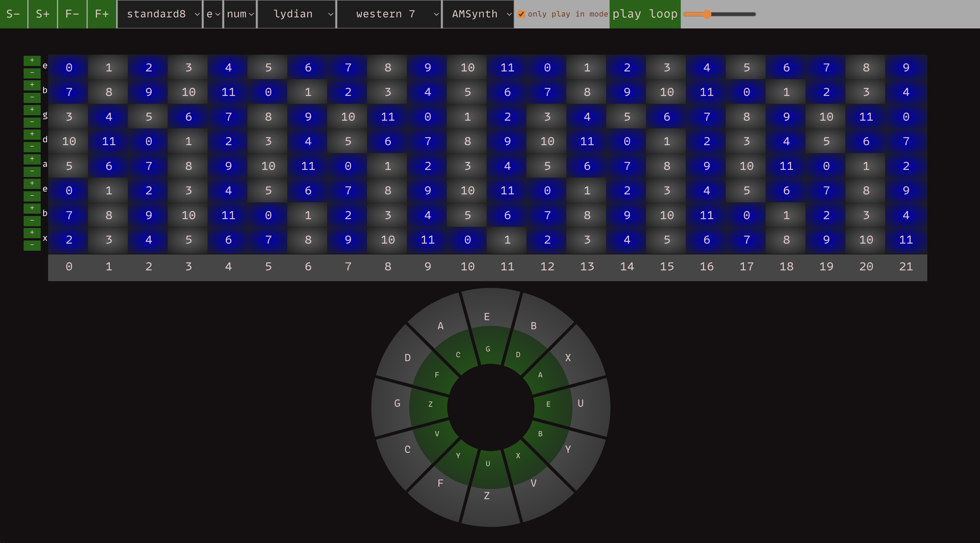
Task: Open the lydian mode dropdown
Action: [x=297, y=14]
